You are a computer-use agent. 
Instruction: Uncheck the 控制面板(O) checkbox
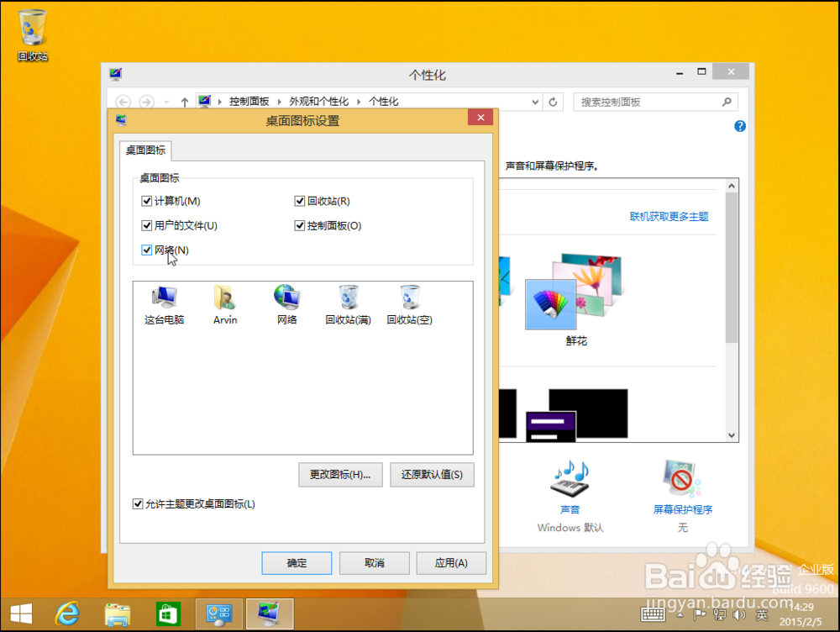tap(300, 225)
